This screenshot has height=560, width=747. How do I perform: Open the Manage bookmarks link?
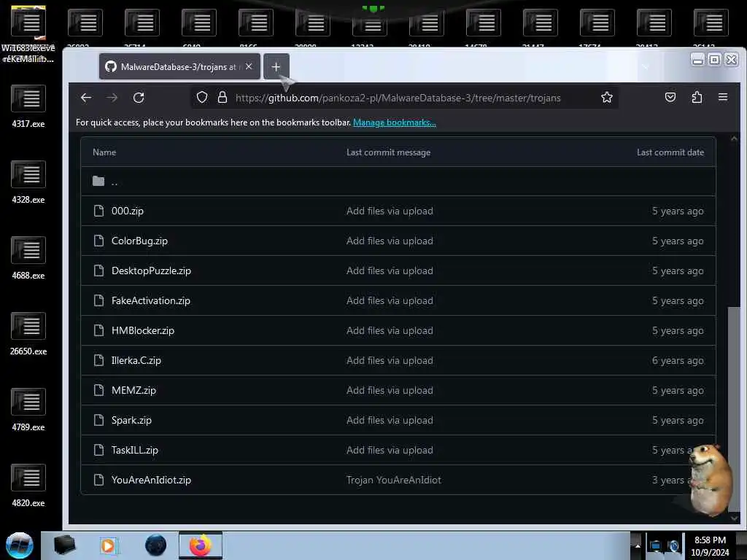(x=395, y=122)
